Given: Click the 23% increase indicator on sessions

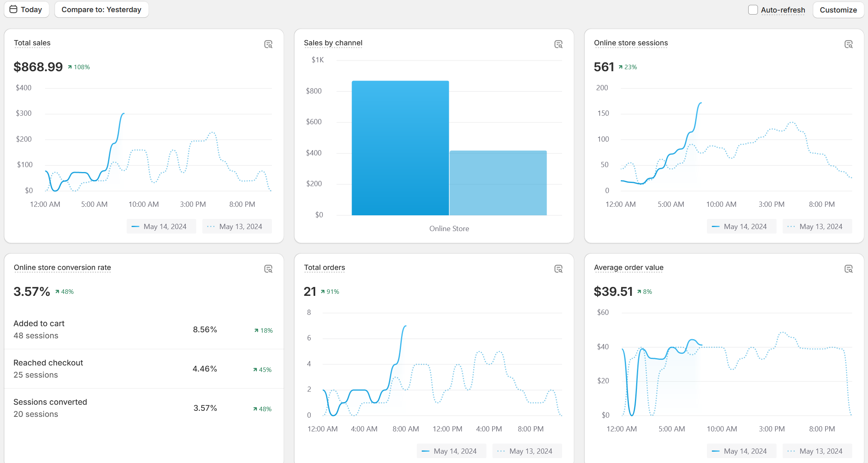Looking at the screenshot, I should (x=628, y=67).
